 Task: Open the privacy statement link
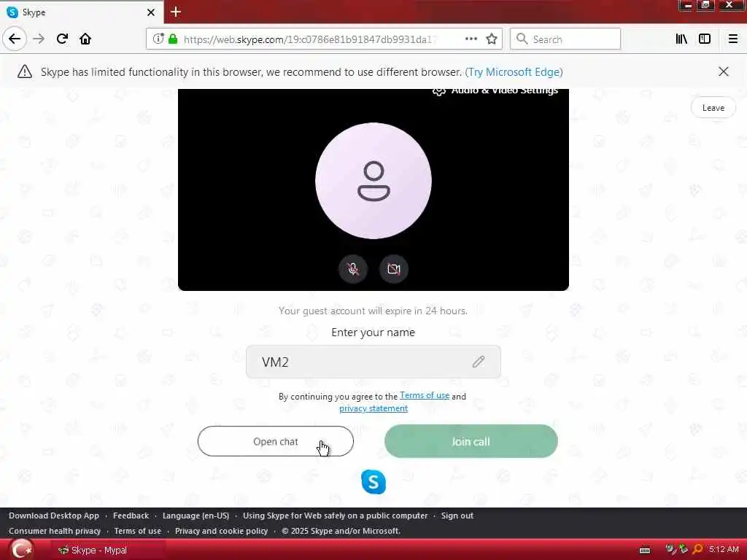click(373, 408)
